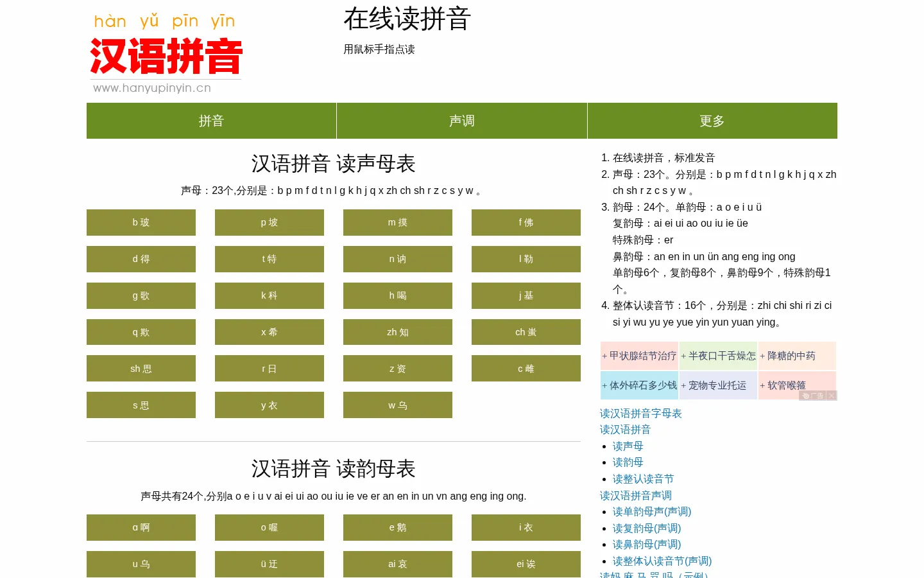
Task: Open the 读单韵母声(声调) link
Action: 652,511
